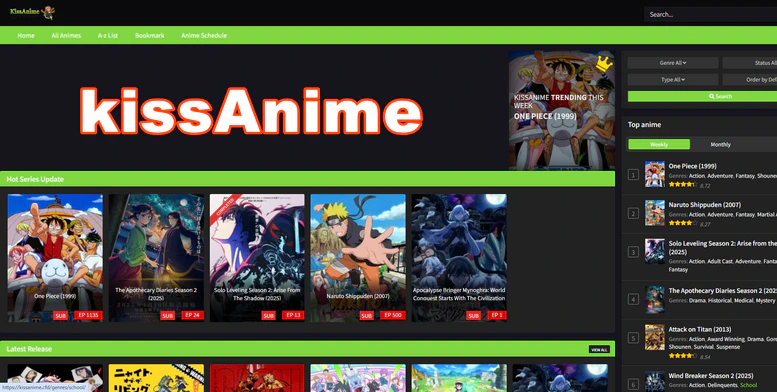Click EP 1 badge on Apocalypse Bringer card
The height and width of the screenshot is (392, 777).
click(x=497, y=315)
